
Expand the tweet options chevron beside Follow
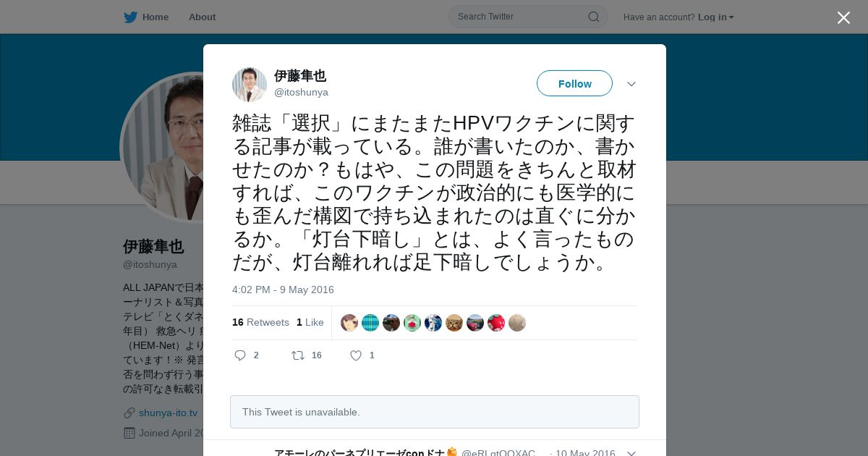click(x=631, y=84)
